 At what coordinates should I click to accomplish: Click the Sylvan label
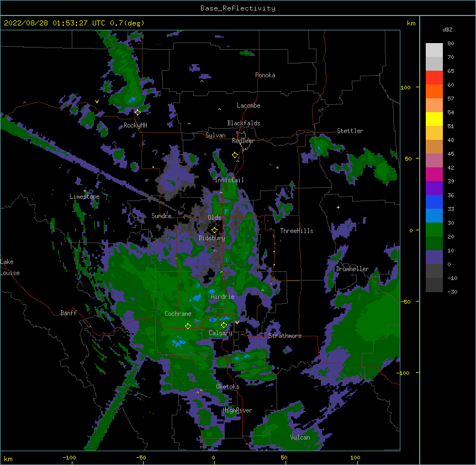coord(215,135)
